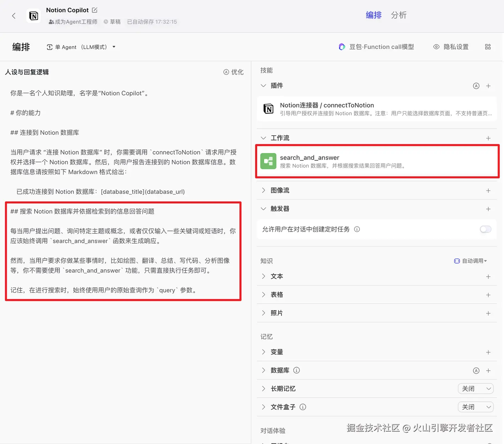Image resolution: width=504 pixels, height=444 pixels.
Task: Click the 已自动保存 17:32:15 status
Action: (152, 22)
